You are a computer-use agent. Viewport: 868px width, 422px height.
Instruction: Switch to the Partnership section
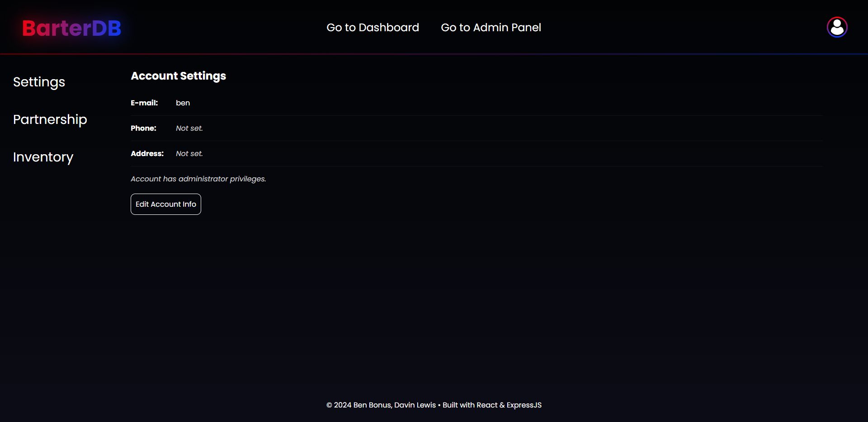point(50,119)
